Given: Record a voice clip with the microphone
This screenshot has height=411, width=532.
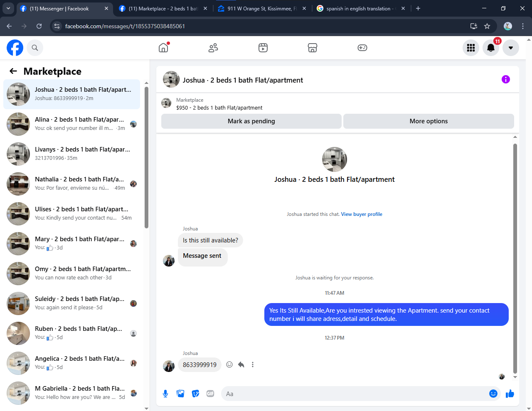Looking at the screenshot, I should pos(165,394).
